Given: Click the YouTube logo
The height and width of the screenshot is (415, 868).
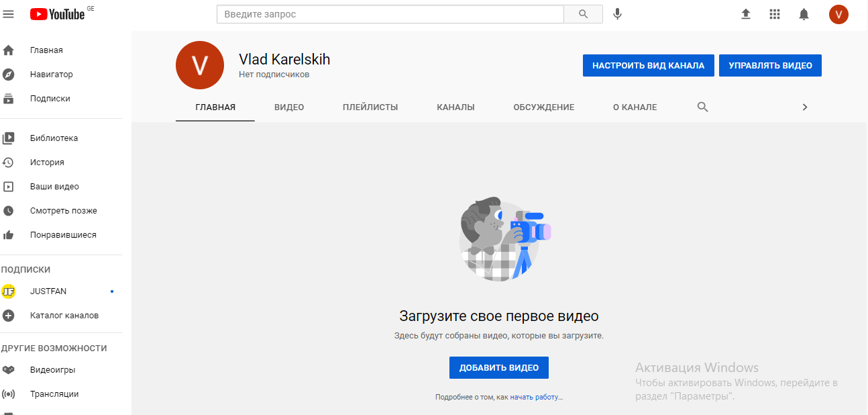Looking at the screenshot, I should pyautogui.click(x=58, y=14).
